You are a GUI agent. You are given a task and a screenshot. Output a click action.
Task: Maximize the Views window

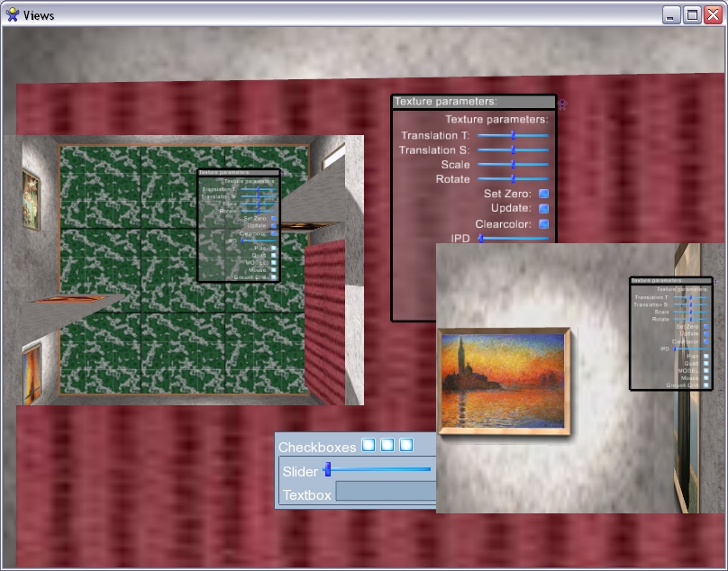(x=692, y=15)
